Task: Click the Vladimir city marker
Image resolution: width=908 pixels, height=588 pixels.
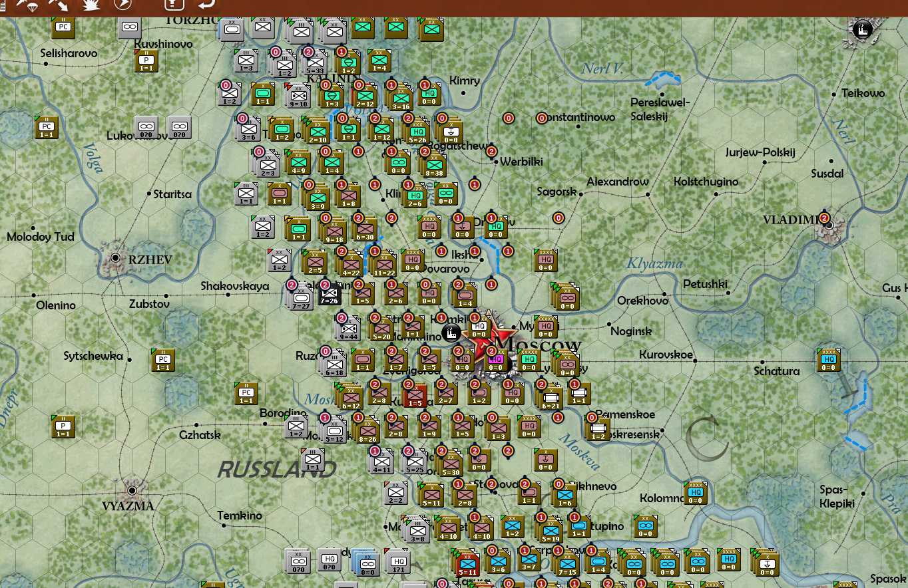Action: pos(830,225)
